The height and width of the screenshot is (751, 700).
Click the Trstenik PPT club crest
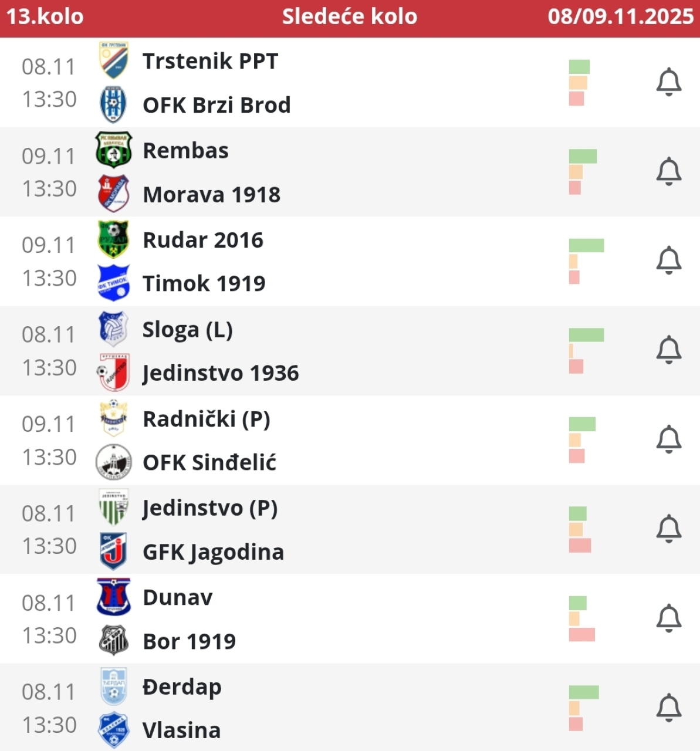[x=113, y=60]
